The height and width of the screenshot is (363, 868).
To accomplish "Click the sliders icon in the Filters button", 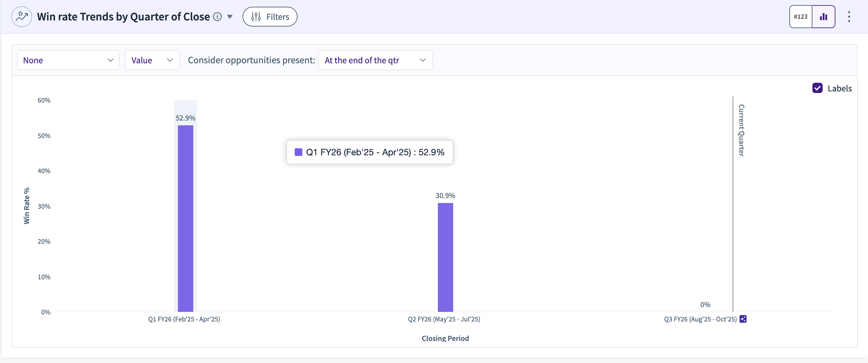I will (x=256, y=17).
